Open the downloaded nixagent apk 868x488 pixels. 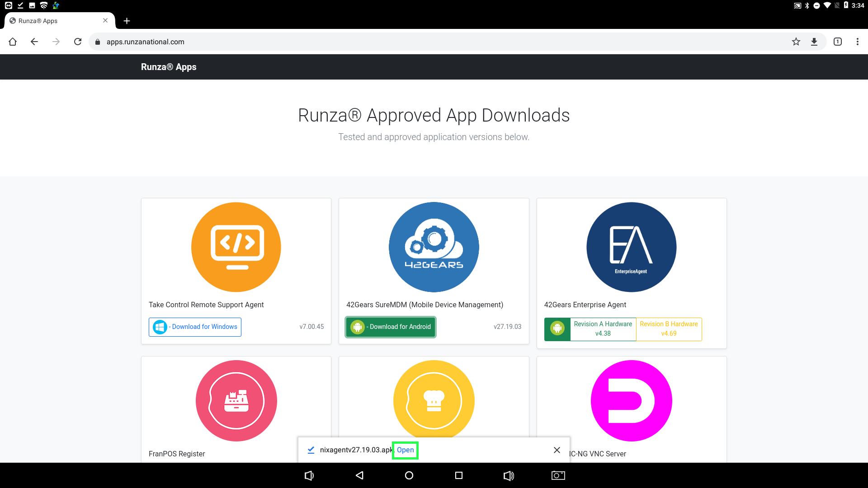tap(405, 450)
